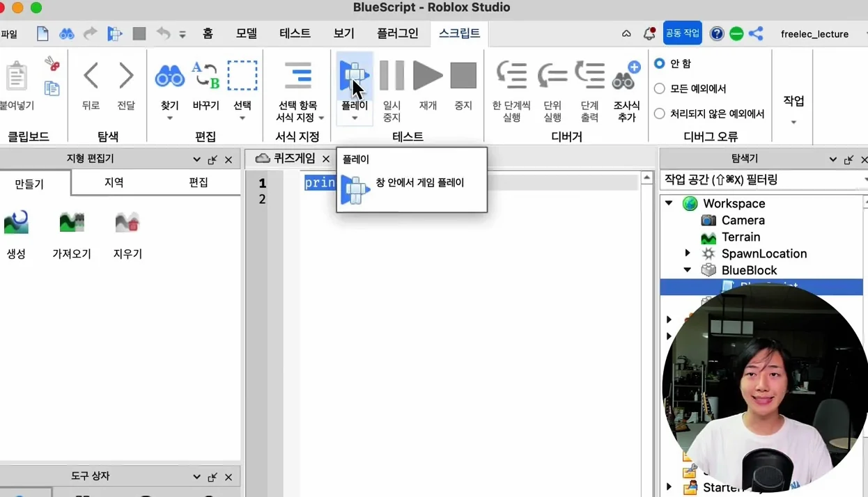868x497 pixels.
Task: Click the Copy pages icon
Action: click(52, 88)
